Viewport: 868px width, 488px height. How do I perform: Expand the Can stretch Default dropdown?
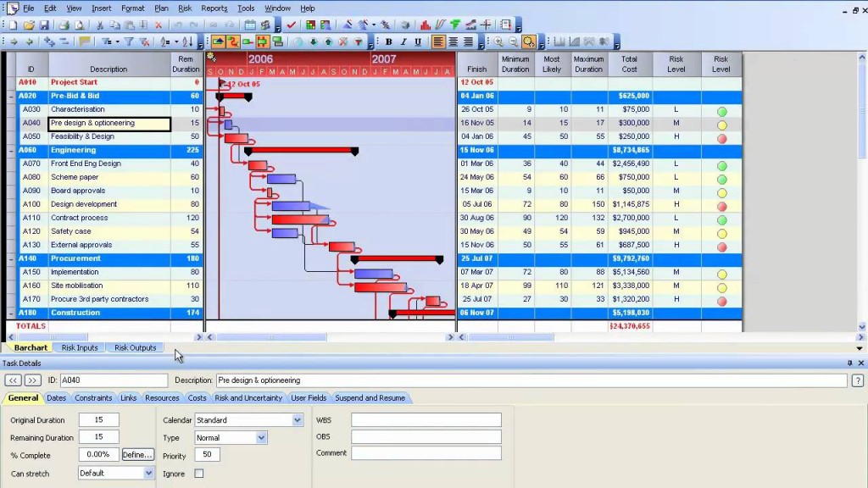(x=148, y=473)
